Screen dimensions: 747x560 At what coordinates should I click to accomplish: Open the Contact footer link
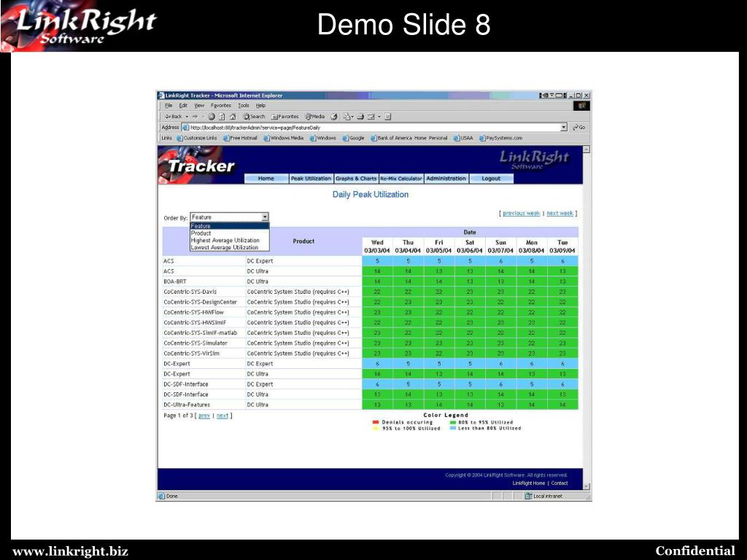tap(560, 483)
